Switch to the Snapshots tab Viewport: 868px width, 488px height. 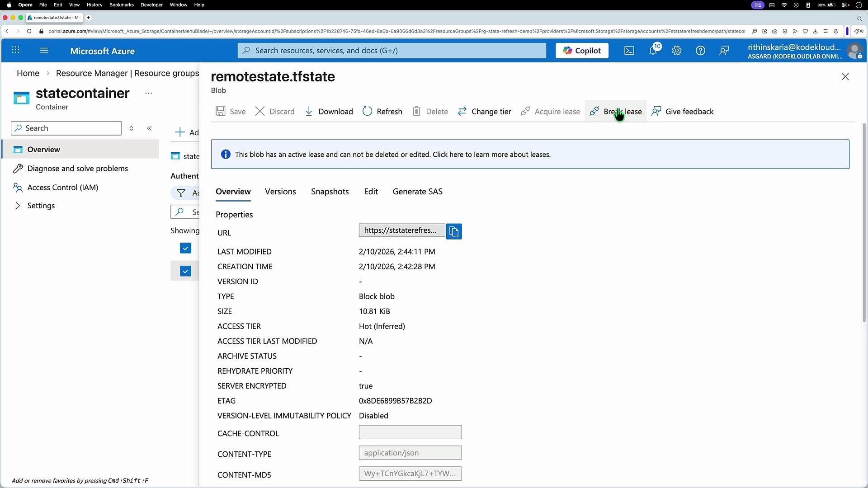point(330,192)
